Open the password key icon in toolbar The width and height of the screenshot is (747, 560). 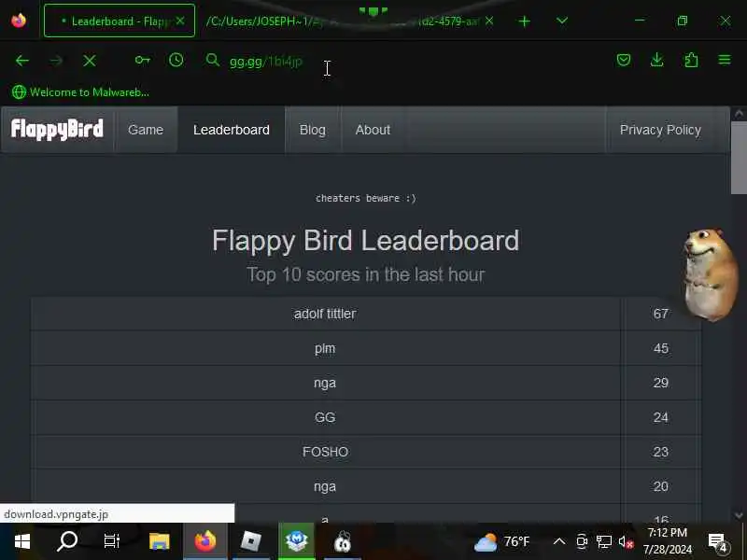click(143, 60)
